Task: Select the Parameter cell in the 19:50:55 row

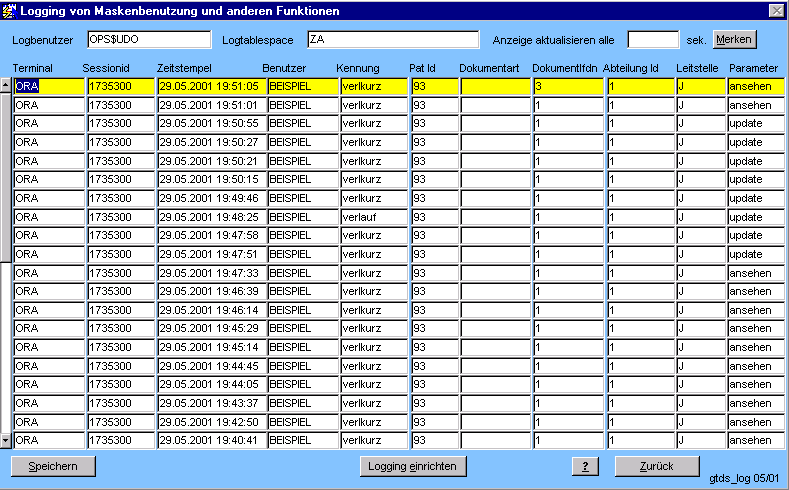Action: pyautogui.click(x=755, y=124)
